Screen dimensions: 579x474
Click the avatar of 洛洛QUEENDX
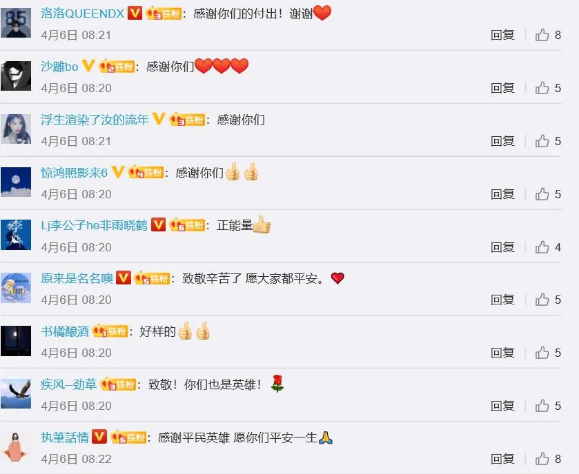pos(16,23)
